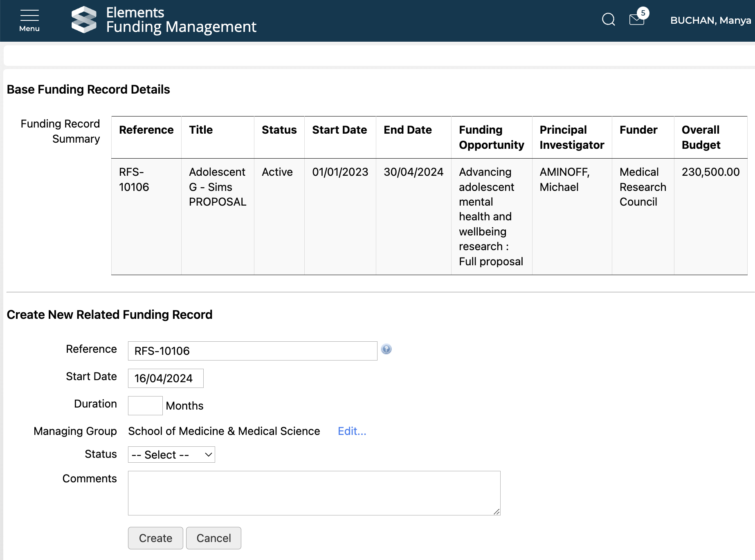
Task: Click inside the Comments text area
Action: pos(314,493)
